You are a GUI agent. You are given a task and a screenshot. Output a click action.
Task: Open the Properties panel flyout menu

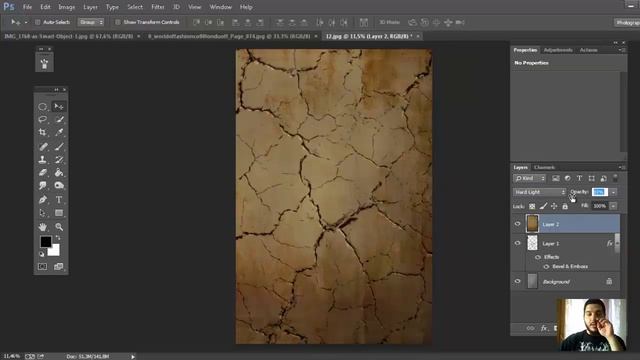pos(622,50)
